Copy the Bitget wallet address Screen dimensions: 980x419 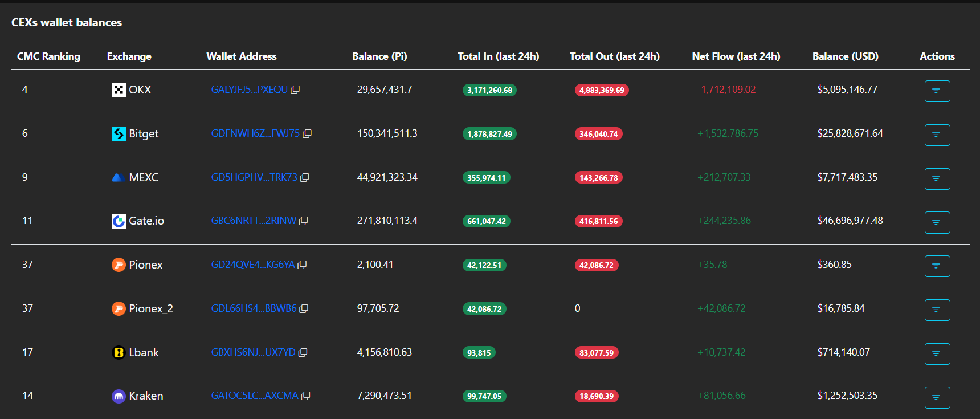[x=307, y=134]
